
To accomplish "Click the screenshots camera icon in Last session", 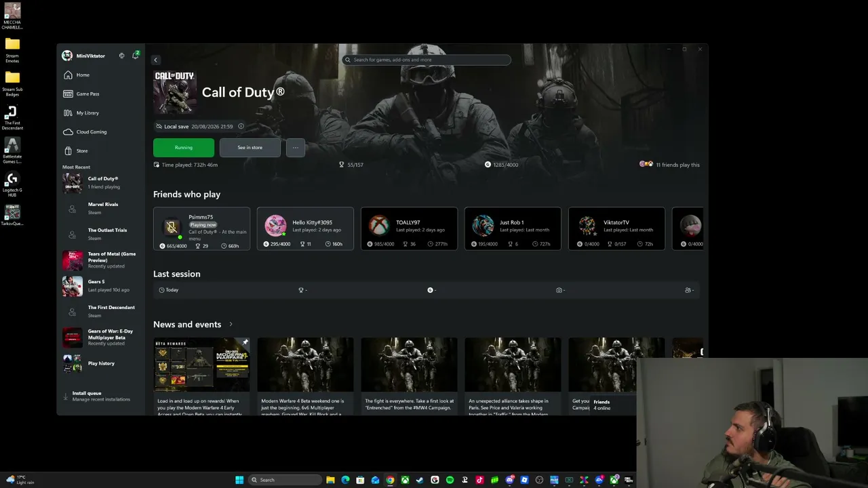I will (559, 290).
